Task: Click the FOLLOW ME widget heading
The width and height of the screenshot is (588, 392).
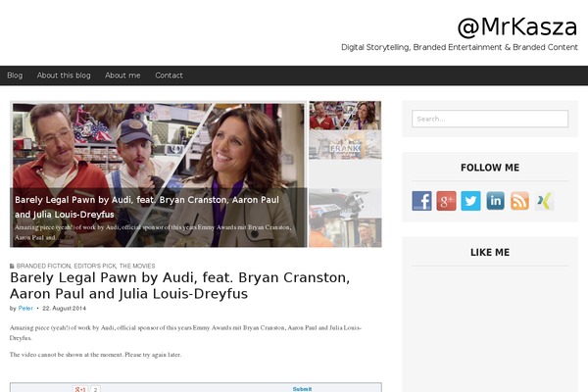Action: pyautogui.click(x=490, y=168)
